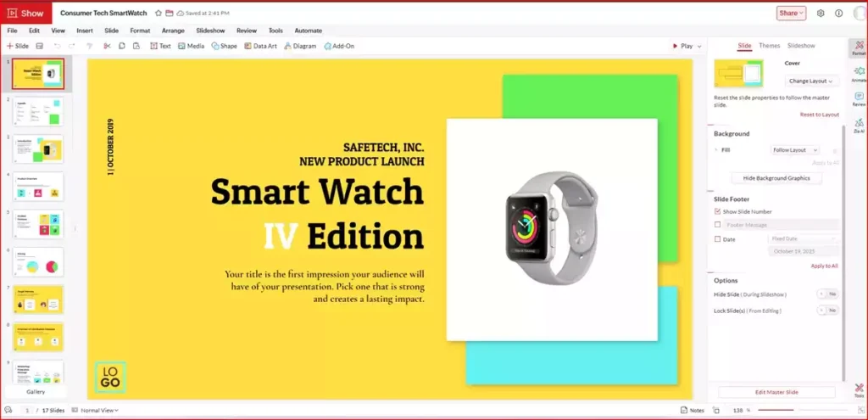
Task: Open the Change Layout dropdown
Action: (x=811, y=81)
